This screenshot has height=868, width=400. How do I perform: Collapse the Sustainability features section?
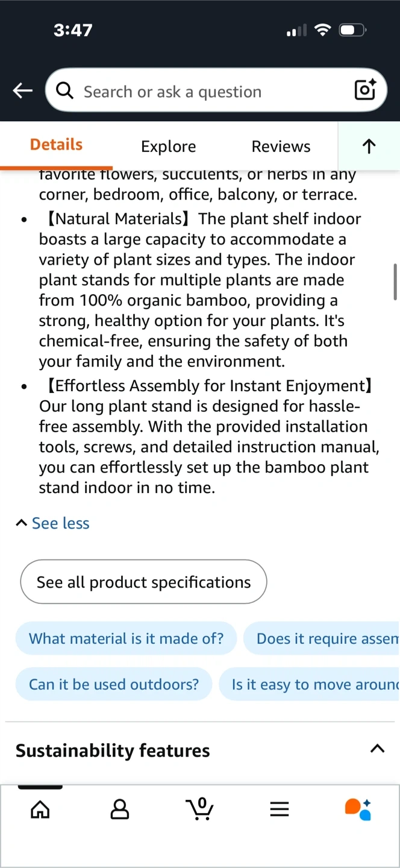pos(377,749)
